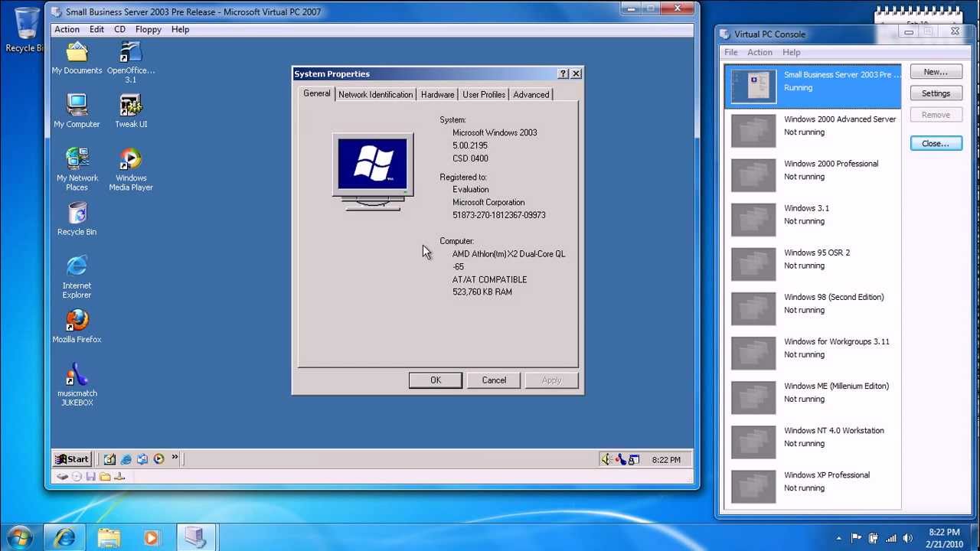The image size is (980, 551).
Task: Open Windows Explorer on host taskbar
Action: (x=109, y=538)
